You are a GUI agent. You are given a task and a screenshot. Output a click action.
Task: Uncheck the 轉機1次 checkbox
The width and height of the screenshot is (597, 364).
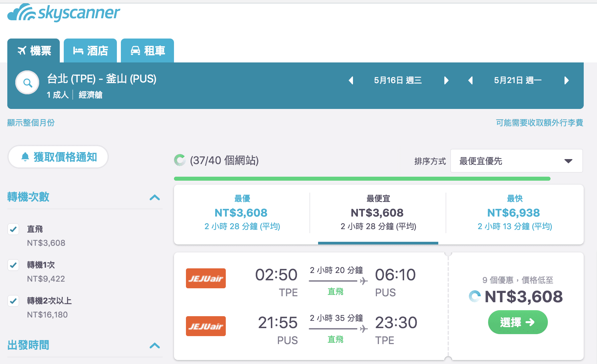click(x=13, y=265)
